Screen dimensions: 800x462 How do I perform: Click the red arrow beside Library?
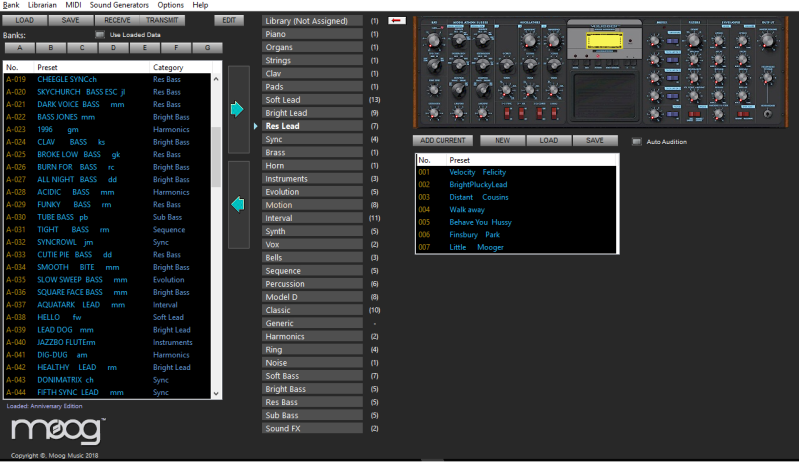pyautogui.click(x=396, y=20)
